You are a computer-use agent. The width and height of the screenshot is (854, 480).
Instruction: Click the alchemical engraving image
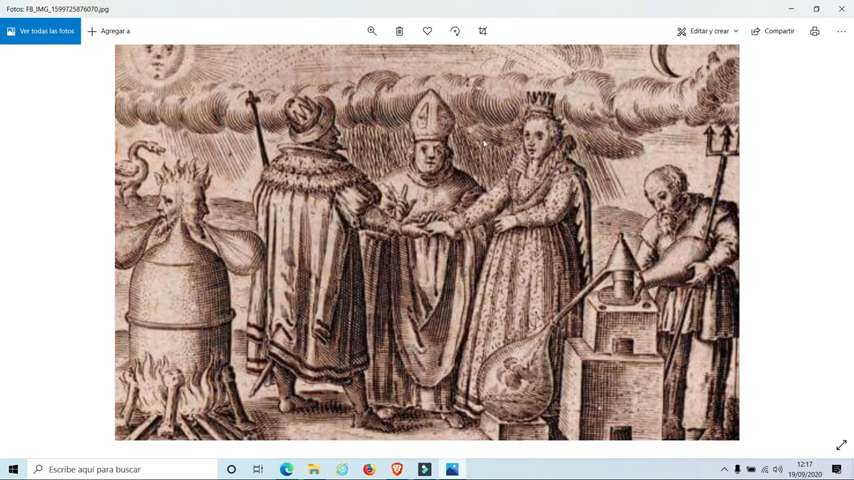tap(427, 242)
